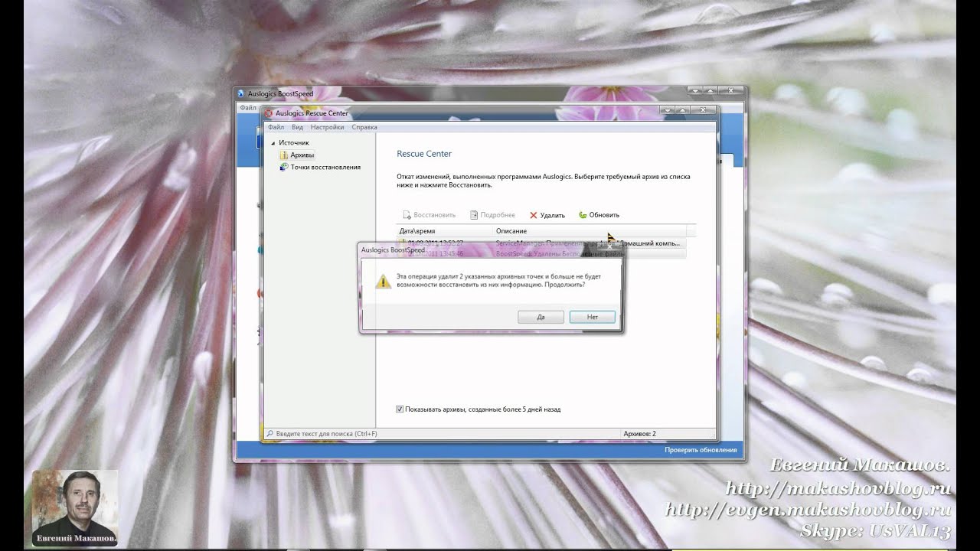980x551 pixels.
Task: Open the Вид menu
Action: tap(297, 127)
